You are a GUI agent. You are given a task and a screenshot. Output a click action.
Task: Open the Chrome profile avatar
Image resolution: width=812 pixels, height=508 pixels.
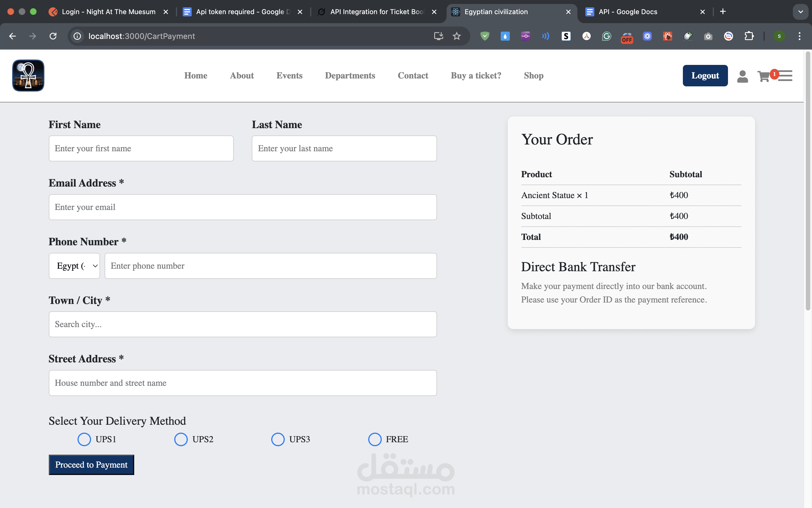pyautogui.click(x=779, y=36)
